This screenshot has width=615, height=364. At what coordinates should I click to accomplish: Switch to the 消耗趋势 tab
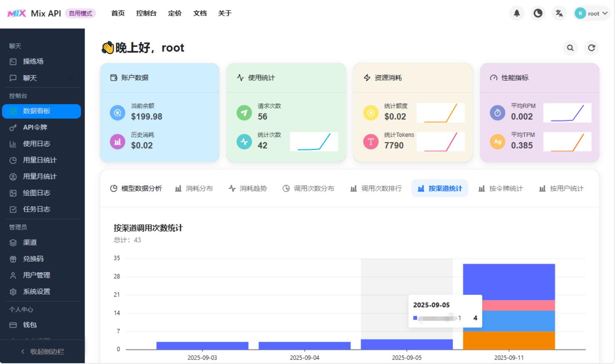click(248, 188)
